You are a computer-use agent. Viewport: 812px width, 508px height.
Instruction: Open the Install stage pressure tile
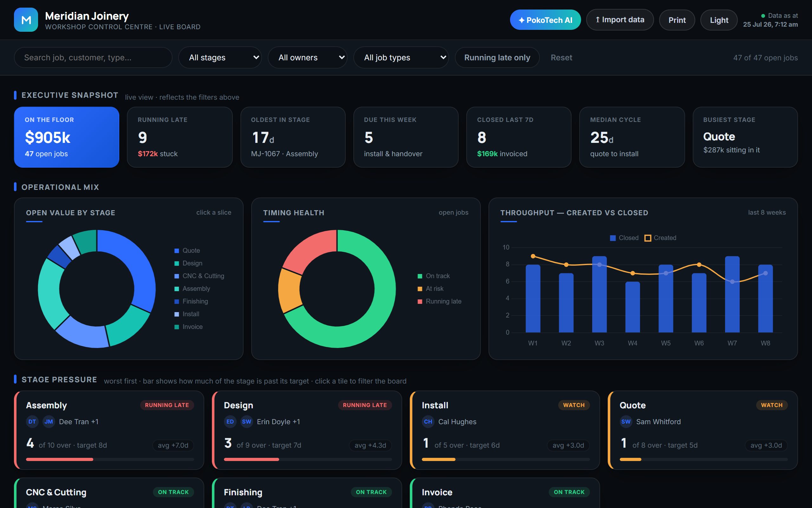click(x=505, y=430)
